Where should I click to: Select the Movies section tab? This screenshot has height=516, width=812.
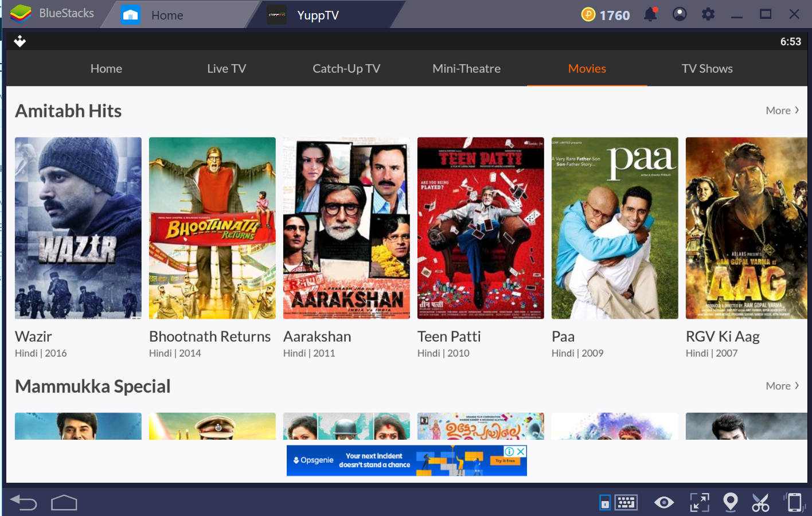[x=587, y=68]
